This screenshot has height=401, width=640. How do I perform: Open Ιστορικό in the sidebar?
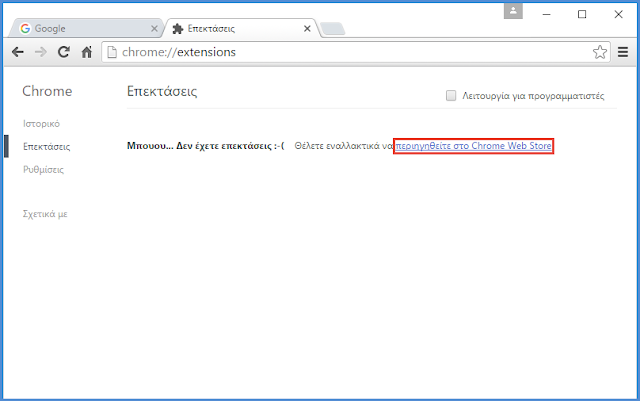pos(41,124)
